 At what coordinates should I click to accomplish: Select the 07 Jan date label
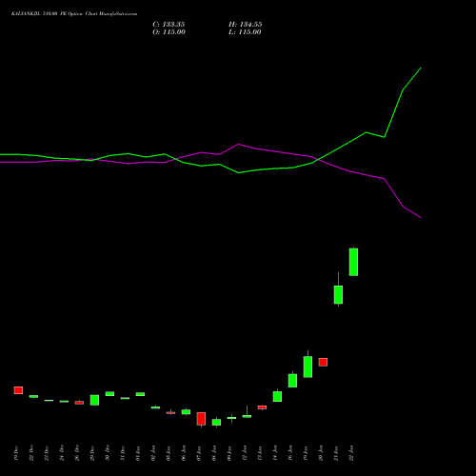199,453
